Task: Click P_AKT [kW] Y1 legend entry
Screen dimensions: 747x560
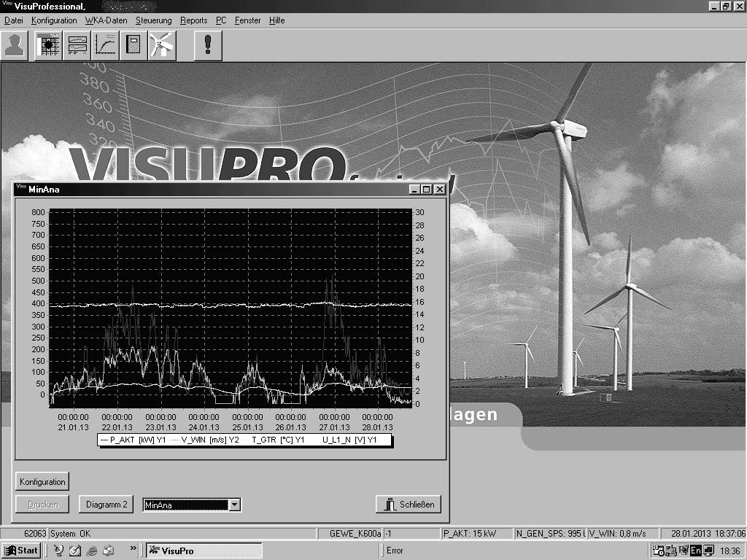Action: (133, 440)
